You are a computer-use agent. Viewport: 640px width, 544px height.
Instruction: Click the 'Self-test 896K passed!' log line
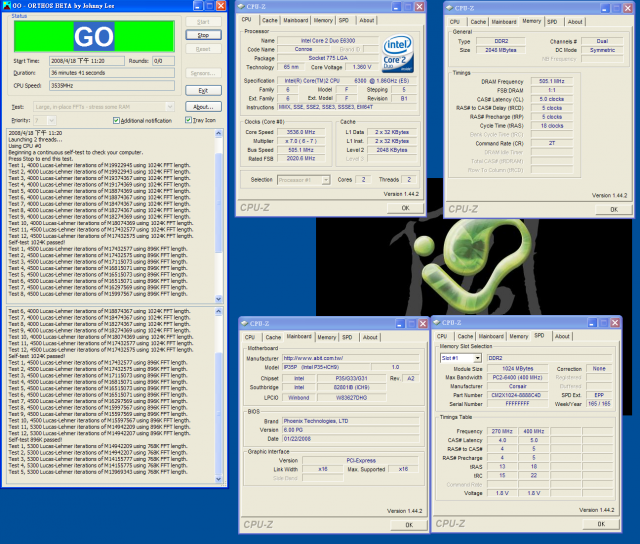coord(35,440)
